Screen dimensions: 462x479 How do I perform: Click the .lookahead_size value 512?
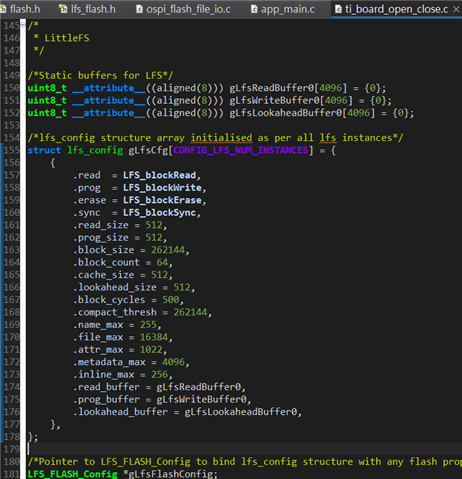(182, 287)
